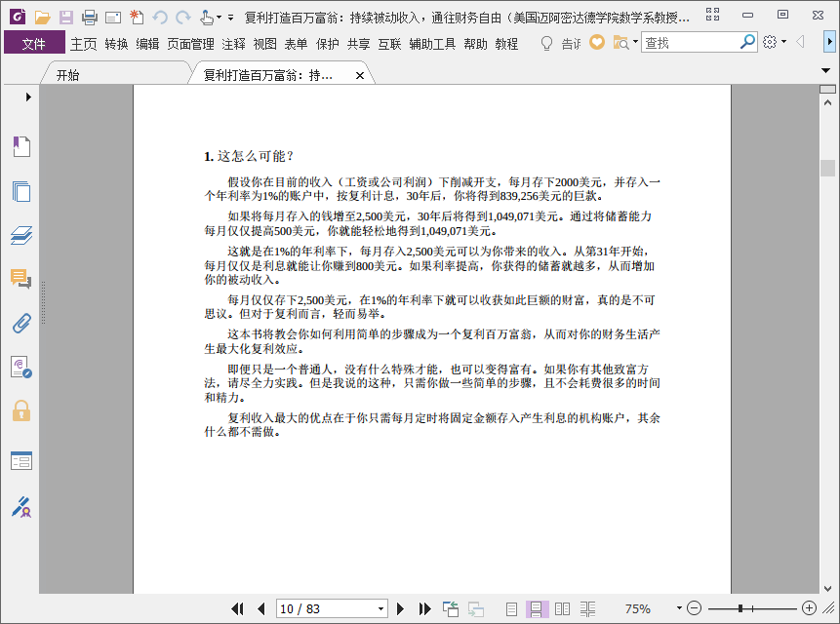The width and height of the screenshot is (840, 624).
Task: Jump to last page button
Action: (x=424, y=608)
